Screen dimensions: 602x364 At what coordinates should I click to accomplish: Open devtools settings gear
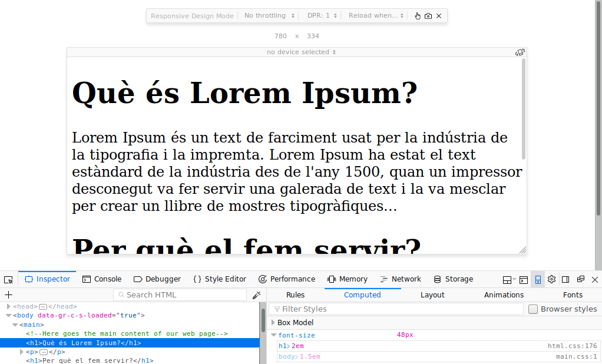tap(551, 279)
